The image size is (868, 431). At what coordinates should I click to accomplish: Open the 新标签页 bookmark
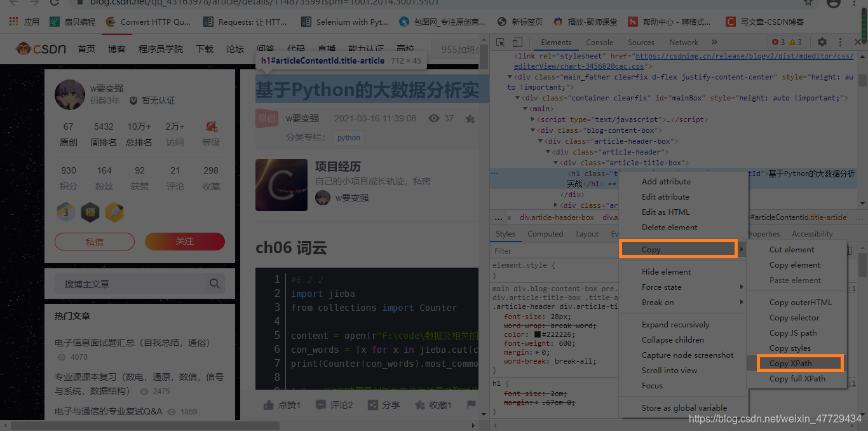coord(520,22)
